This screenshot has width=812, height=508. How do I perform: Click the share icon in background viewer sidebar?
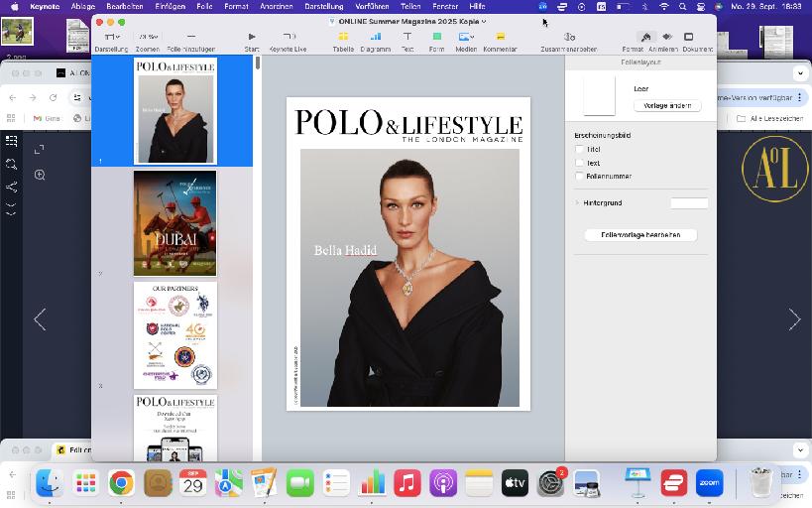[x=11, y=187]
